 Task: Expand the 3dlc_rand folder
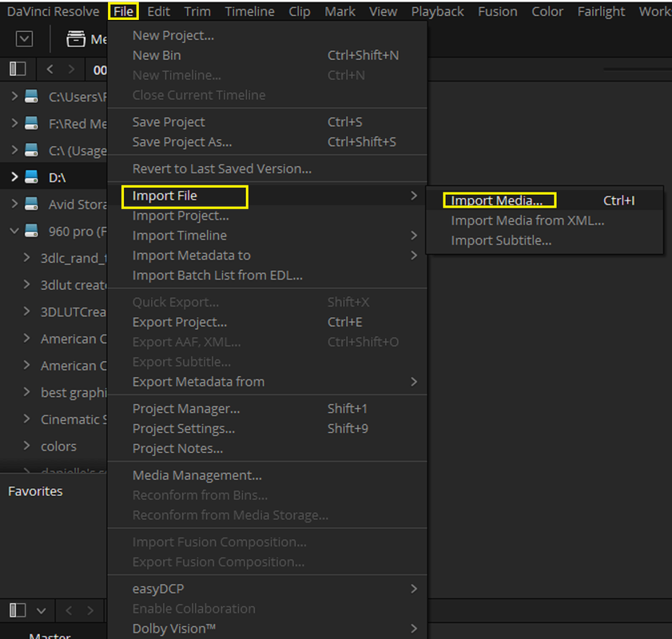pos(26,257)
